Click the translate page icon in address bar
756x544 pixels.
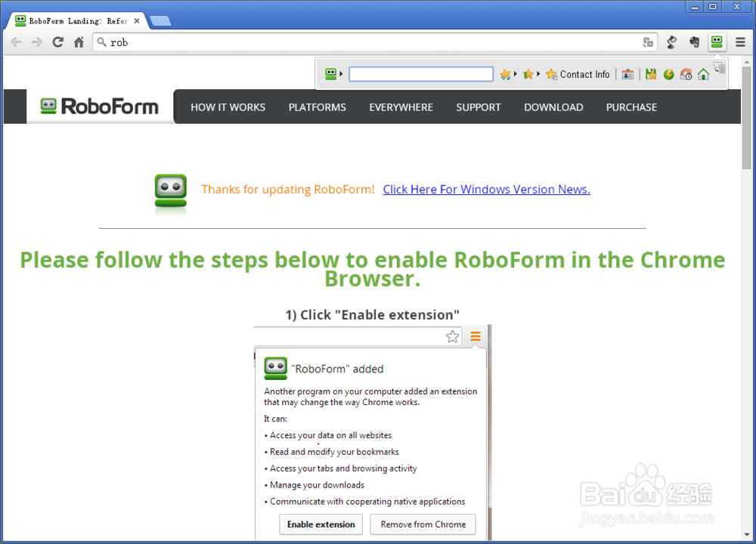(648, 42)
